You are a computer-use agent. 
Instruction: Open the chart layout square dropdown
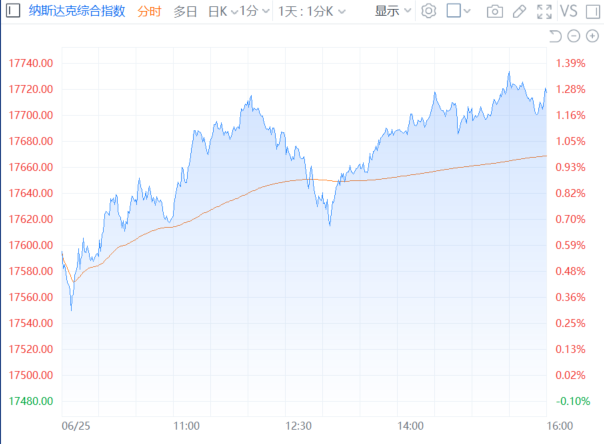[x=459, y=11]
